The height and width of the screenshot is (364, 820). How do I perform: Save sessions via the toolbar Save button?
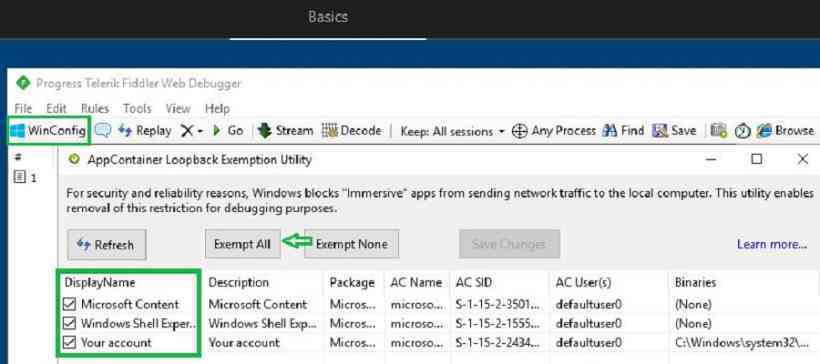click(x=675, y=130)
